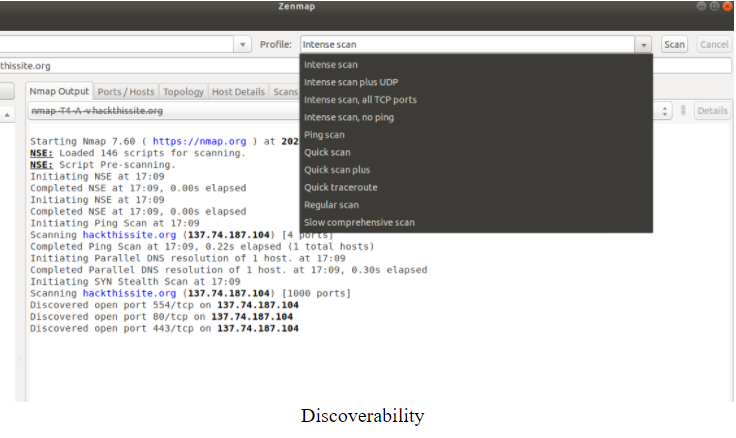Click the line 'NSE: Script Pre-scanning.'
Viewport: 736px width, 438px height.
coord(103,165)
